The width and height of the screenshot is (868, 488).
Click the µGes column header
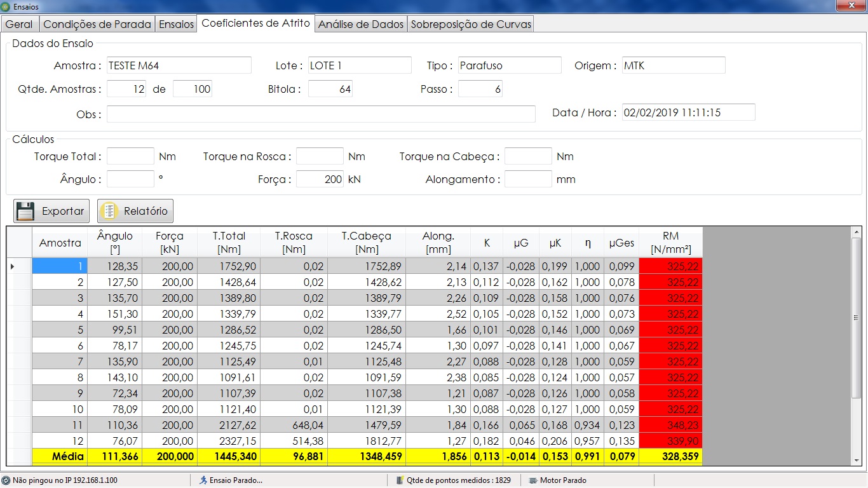[621, 243]
